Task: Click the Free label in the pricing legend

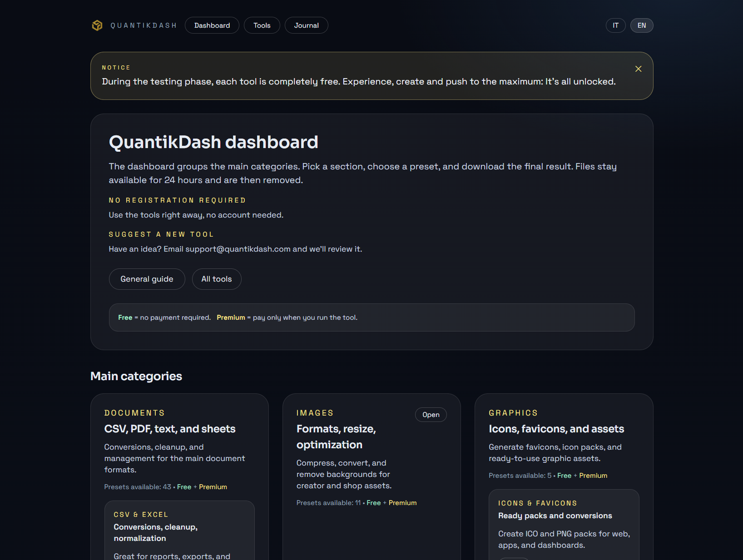Action: click(125, 317)
